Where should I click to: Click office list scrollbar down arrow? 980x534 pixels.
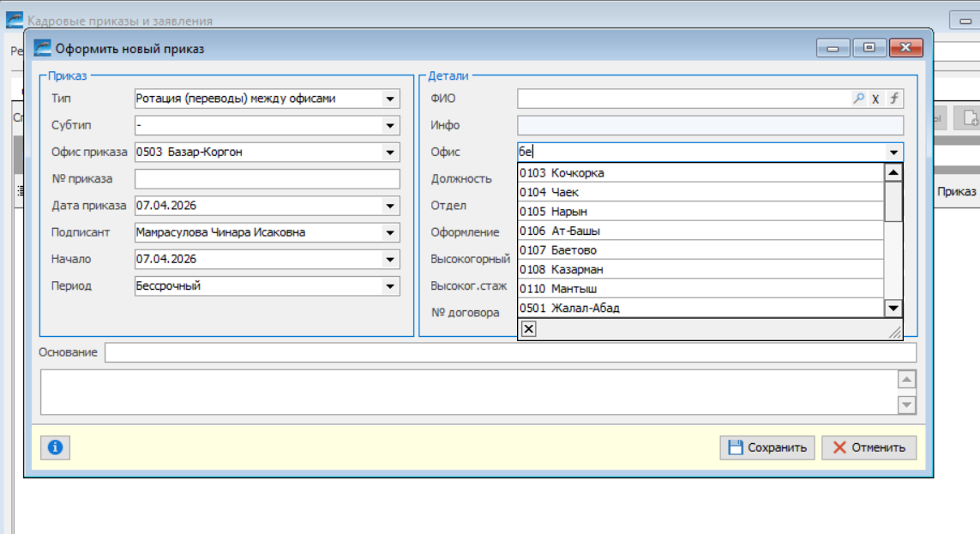(893, 308)
